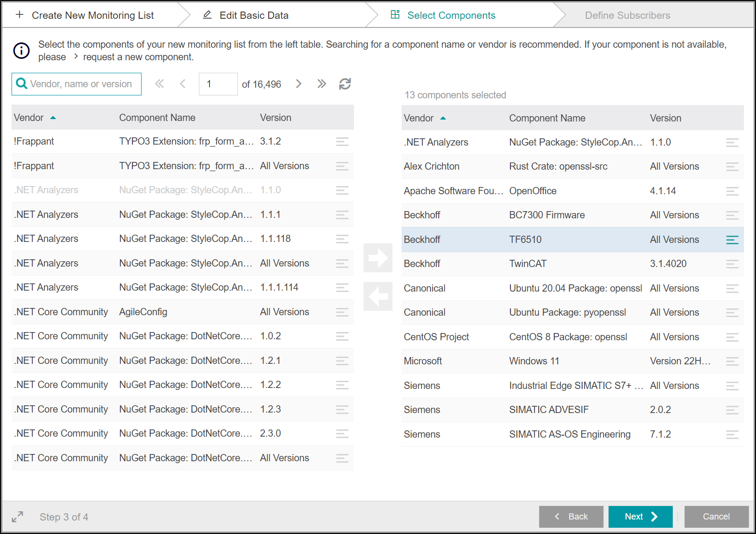Open row menu for DotNetCore version 2.3.0

[x=342, y=433]
